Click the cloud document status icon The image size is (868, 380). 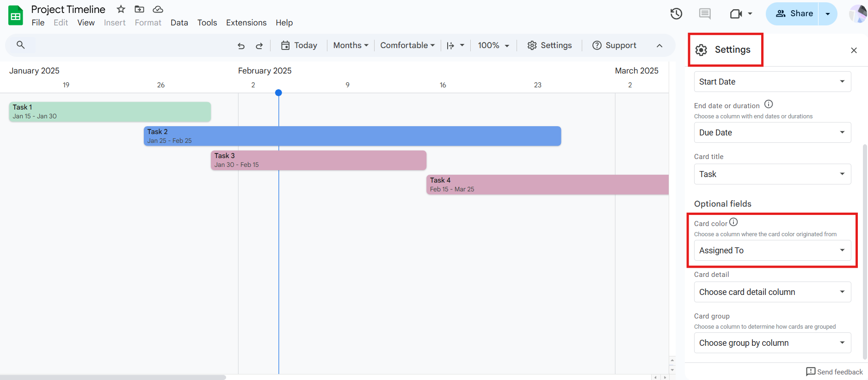tap(158, 9)
